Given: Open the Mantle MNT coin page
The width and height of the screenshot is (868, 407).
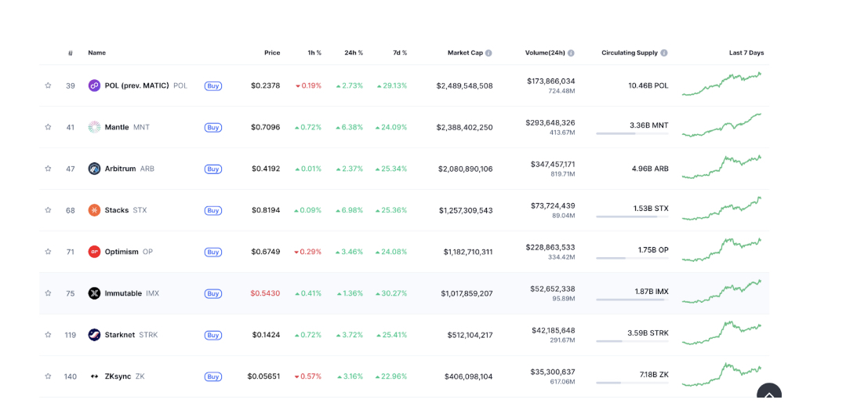Looking at the screenshot, I should (127, 127).
